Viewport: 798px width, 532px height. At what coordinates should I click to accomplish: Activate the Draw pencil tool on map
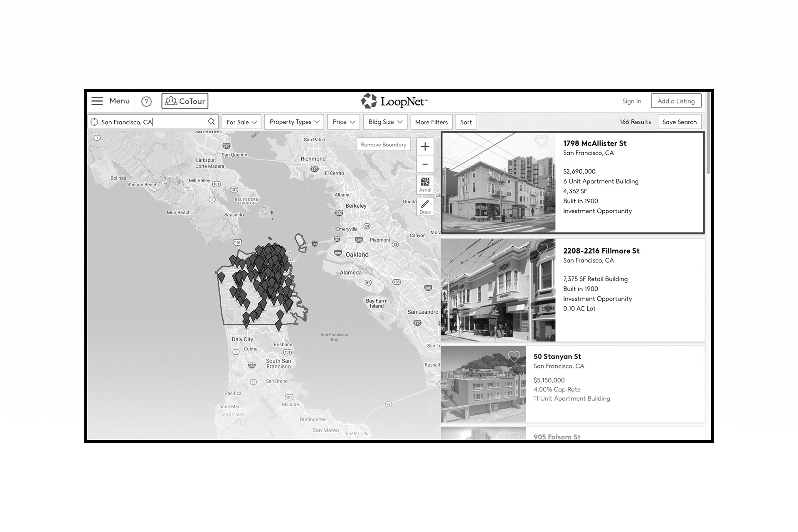425,207
